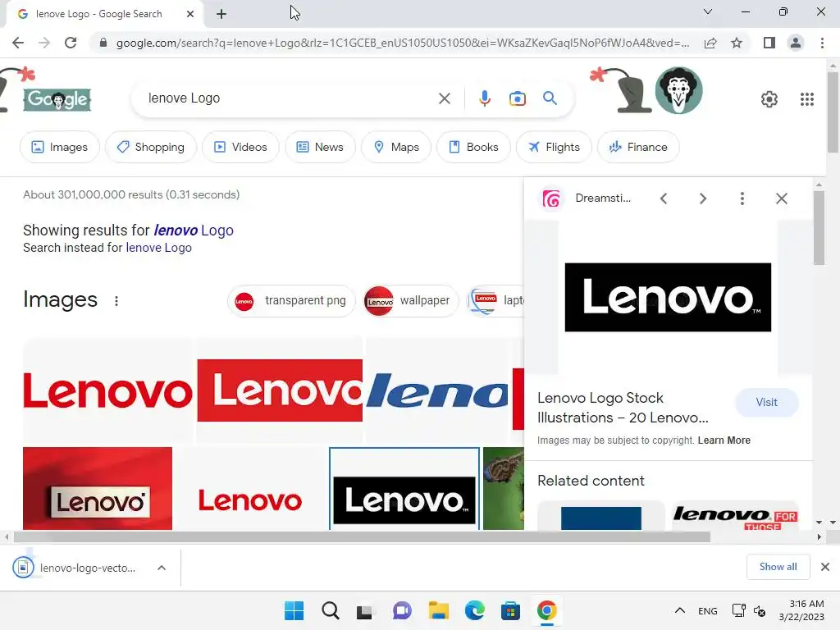Search by image with camera icon
Screen dimensions: 840x630
517,98
